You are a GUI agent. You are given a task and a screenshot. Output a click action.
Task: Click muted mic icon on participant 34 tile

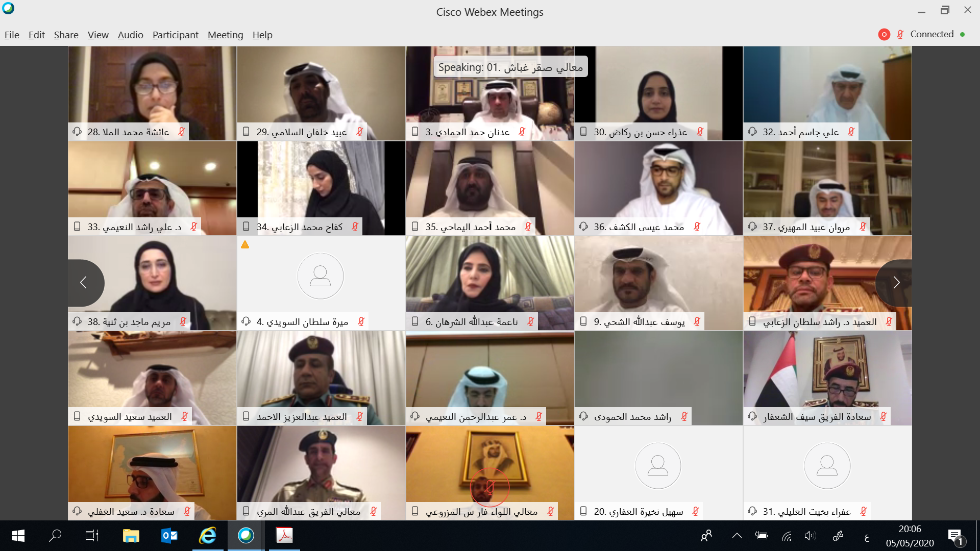click(355, 227)
